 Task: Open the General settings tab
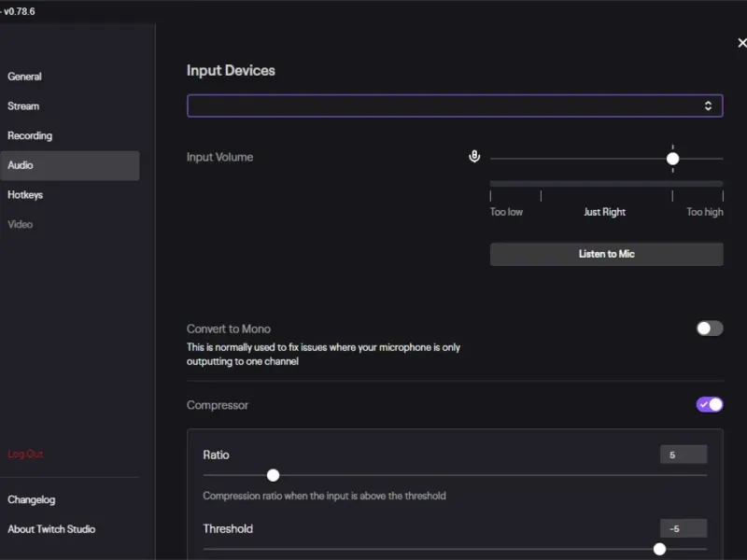25,77
